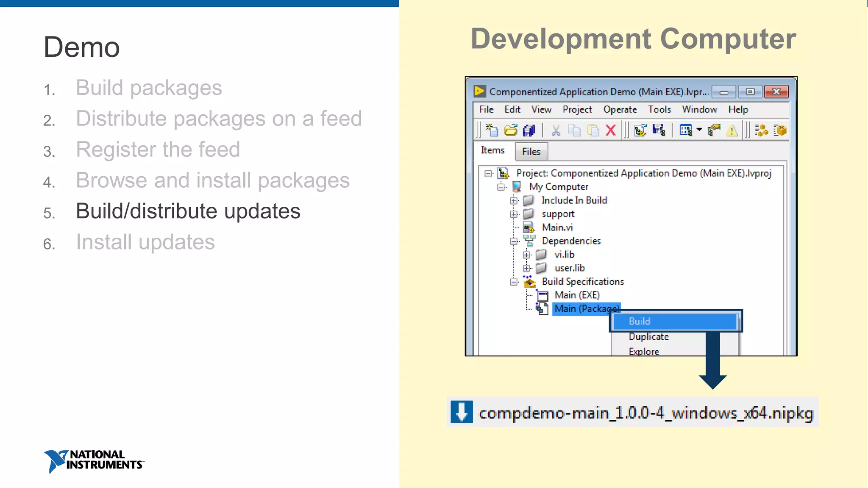The image size is (868, 488).
Task: Click the New Project toolbar icon
Action: click(x=492, y=130)
